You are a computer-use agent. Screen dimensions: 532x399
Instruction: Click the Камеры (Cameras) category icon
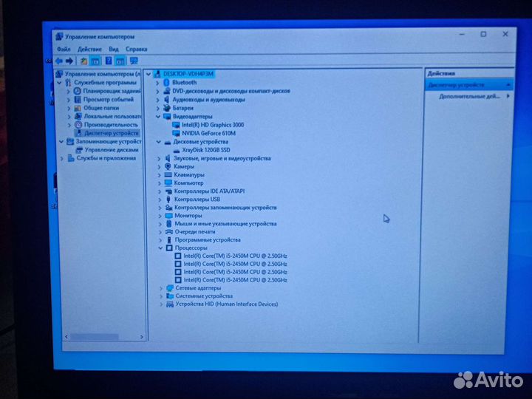[168, 166]
